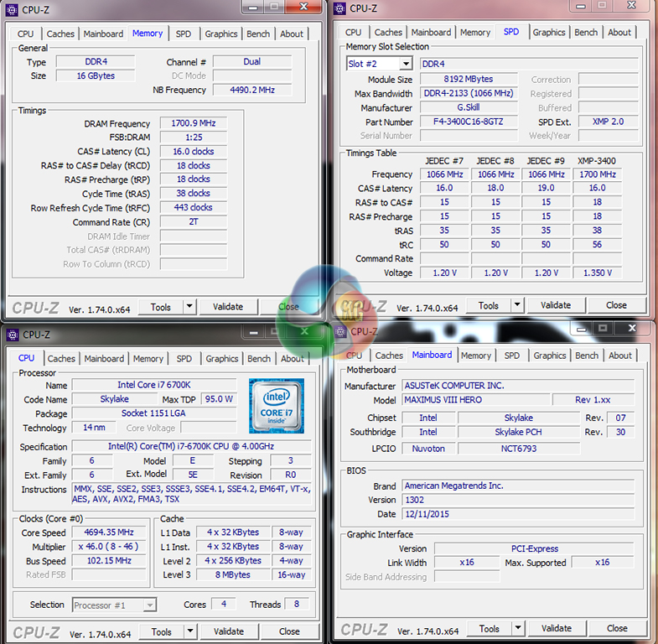The image size is (658, 644).
Task: Click the motherboard Model field MAXIMUS VIII HERO
Action: click(476, 400)
